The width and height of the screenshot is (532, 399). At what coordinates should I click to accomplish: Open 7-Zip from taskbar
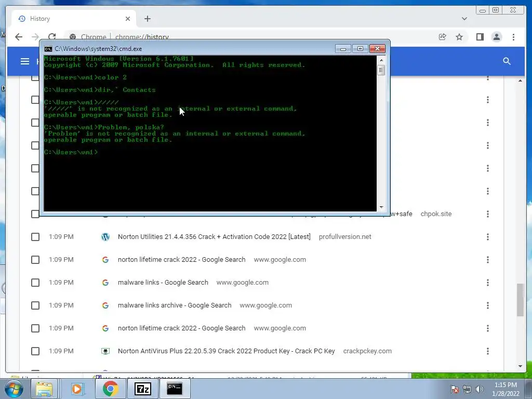[x=142, y=389]
